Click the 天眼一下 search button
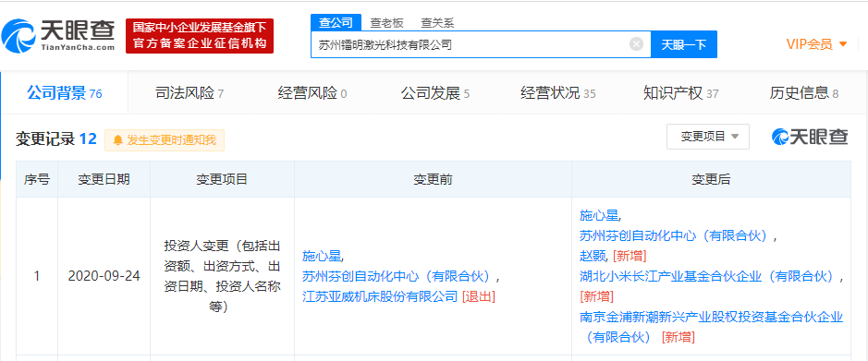Screen dimensions: 868x361 pyautogui.click(x=684, y=45)
